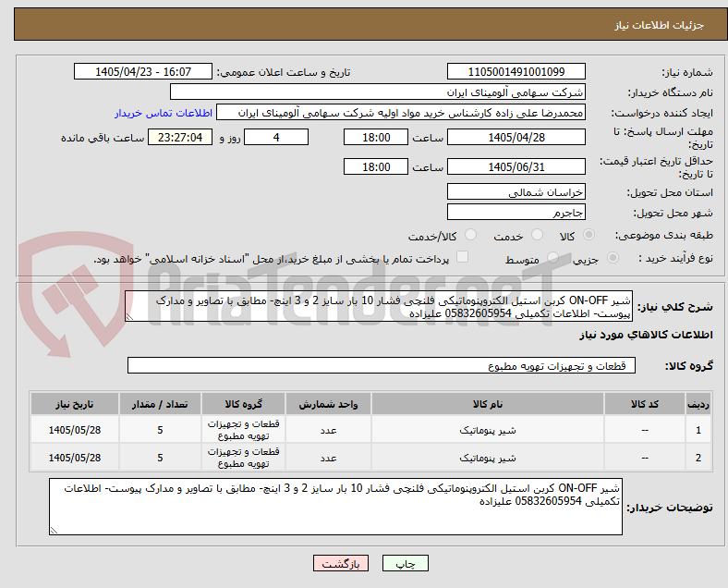Click the date 1405/05/28 in row 2

pyautogui.click(x=75, y=458)
